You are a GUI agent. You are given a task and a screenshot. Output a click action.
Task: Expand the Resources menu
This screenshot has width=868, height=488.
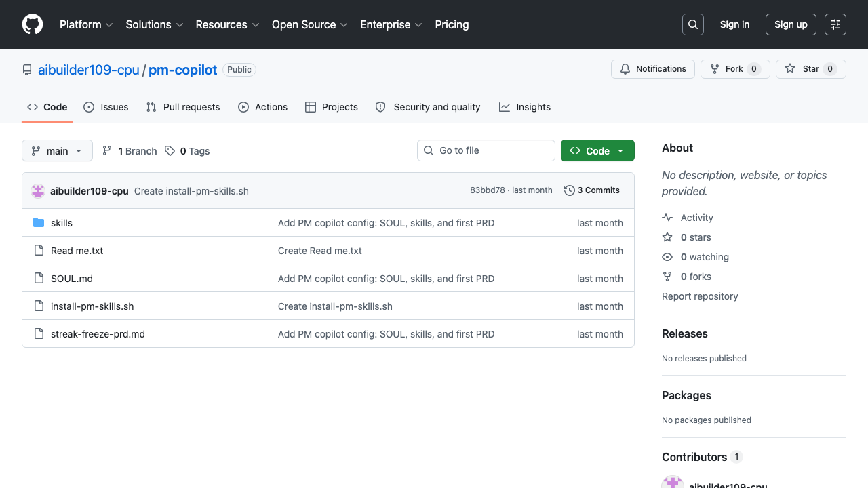227,24
